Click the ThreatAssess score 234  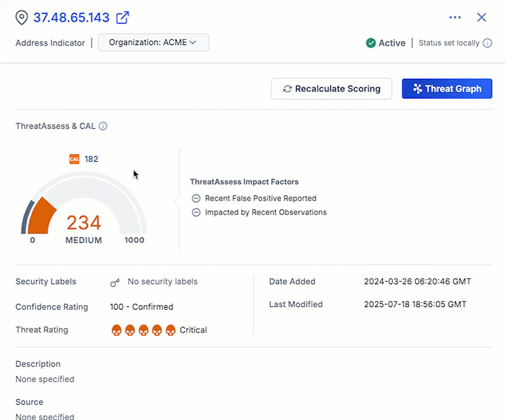click(x=84, y=223)
